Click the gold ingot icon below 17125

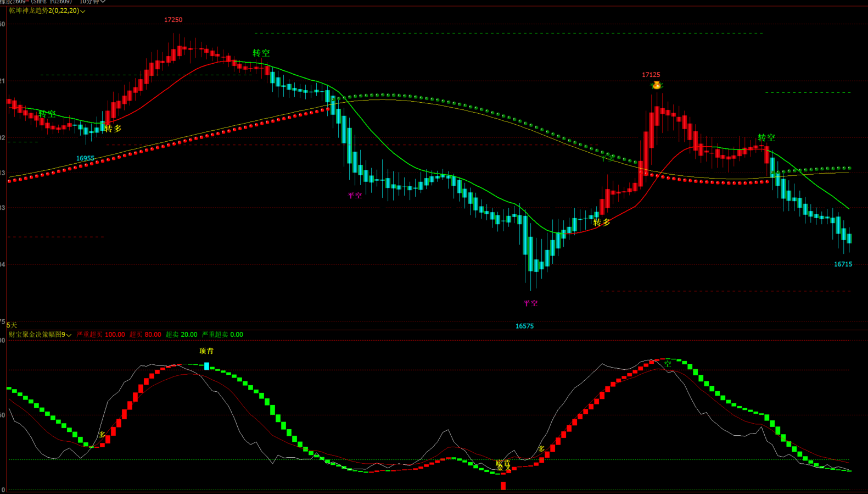(x=656, y=85)
